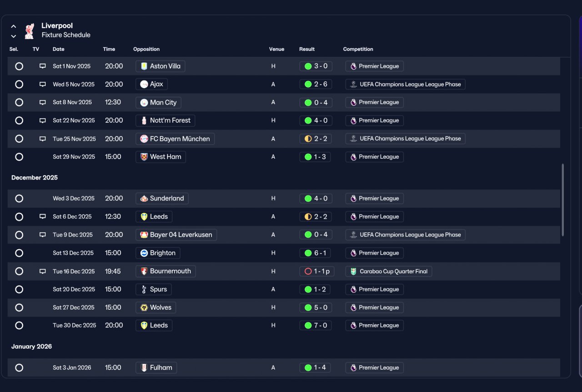The width and height of the screenshot is (582, 392).
Task: Click the down chevron beside Liverpool
Action: point(14,36)
